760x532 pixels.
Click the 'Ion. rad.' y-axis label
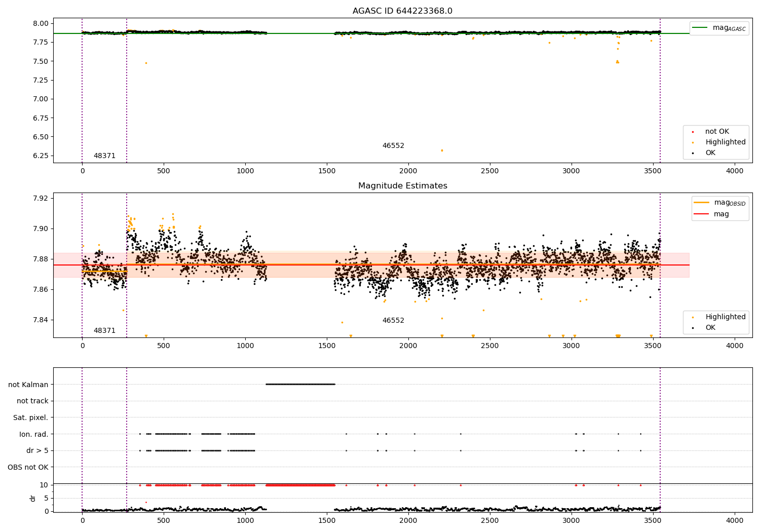[34, 434]
